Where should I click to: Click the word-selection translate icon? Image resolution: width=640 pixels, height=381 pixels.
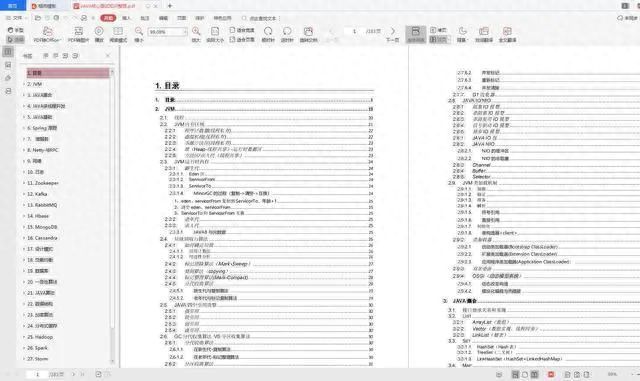(484, 31)
